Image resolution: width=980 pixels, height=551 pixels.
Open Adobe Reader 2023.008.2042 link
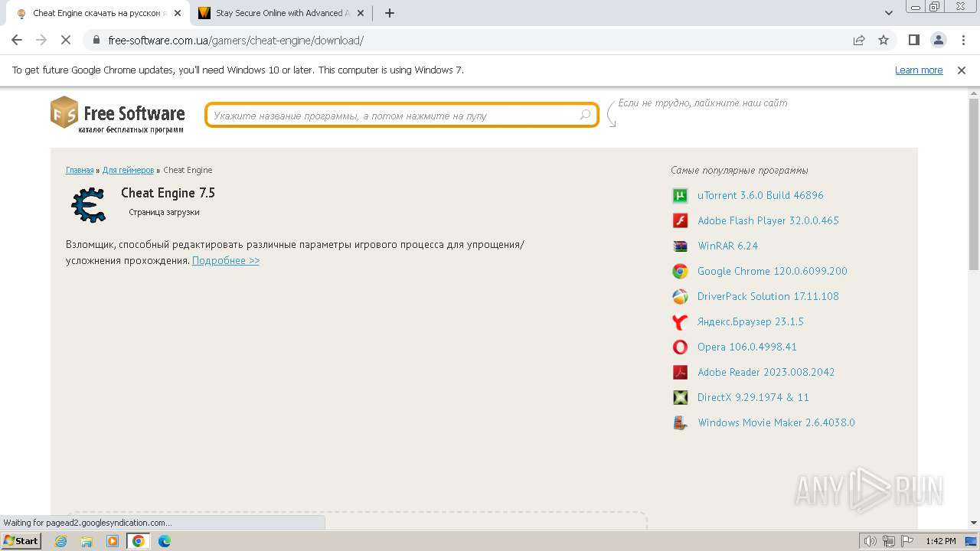pyautogui.click(x=766, y=372)
